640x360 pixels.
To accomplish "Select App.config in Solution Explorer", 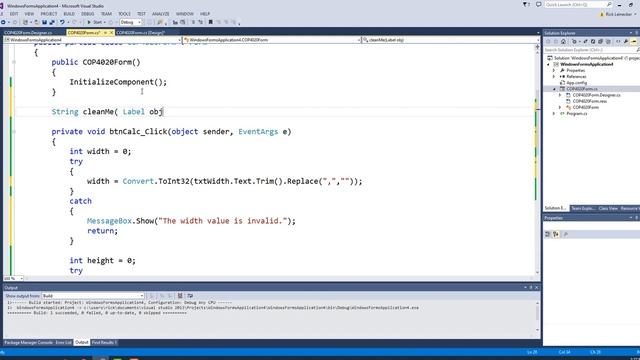I will (x=576, y=83).
